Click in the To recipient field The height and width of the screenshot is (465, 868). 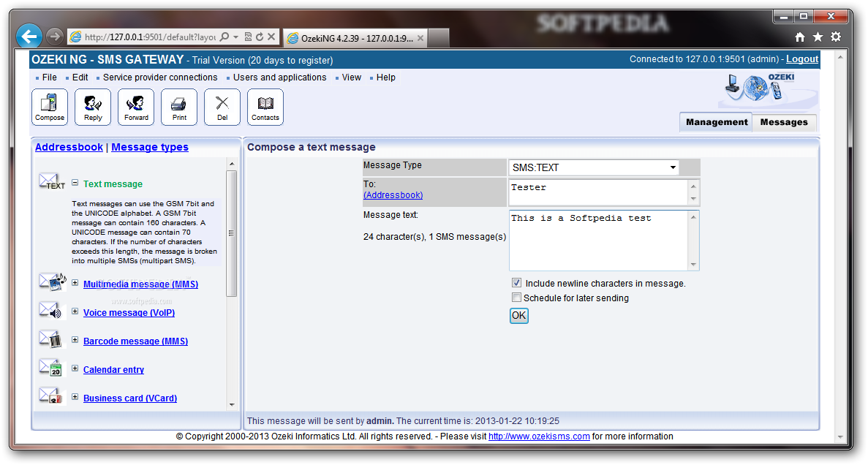click(x=599, y=192)
